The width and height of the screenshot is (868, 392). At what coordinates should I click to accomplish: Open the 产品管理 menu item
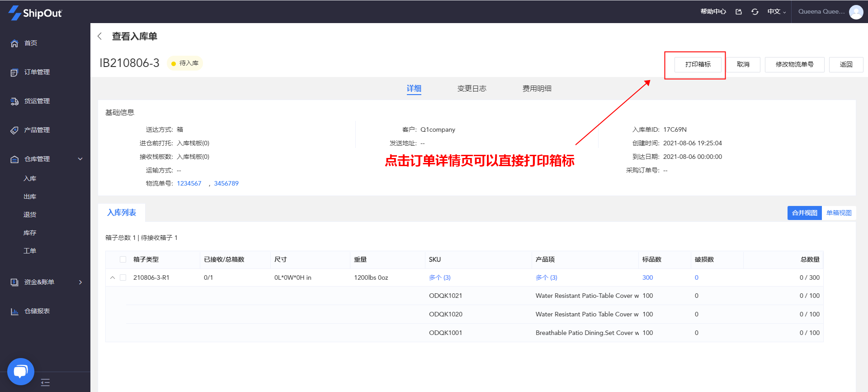(37, 130)
